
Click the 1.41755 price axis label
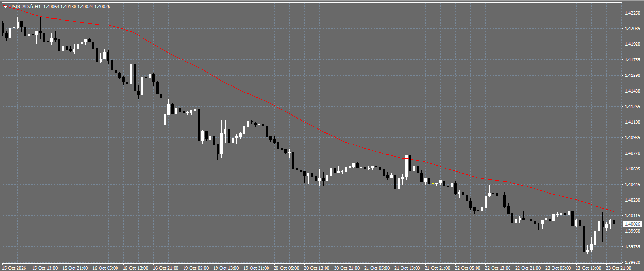632,60
